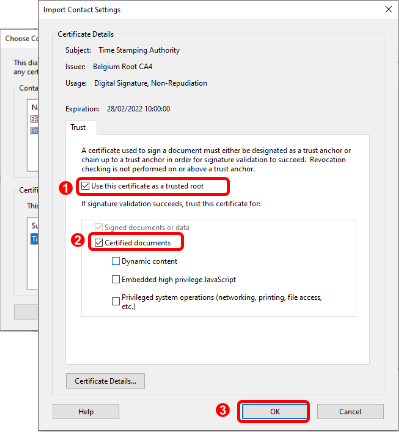Enable Privileged system operations checkbox

click(116, 301)
